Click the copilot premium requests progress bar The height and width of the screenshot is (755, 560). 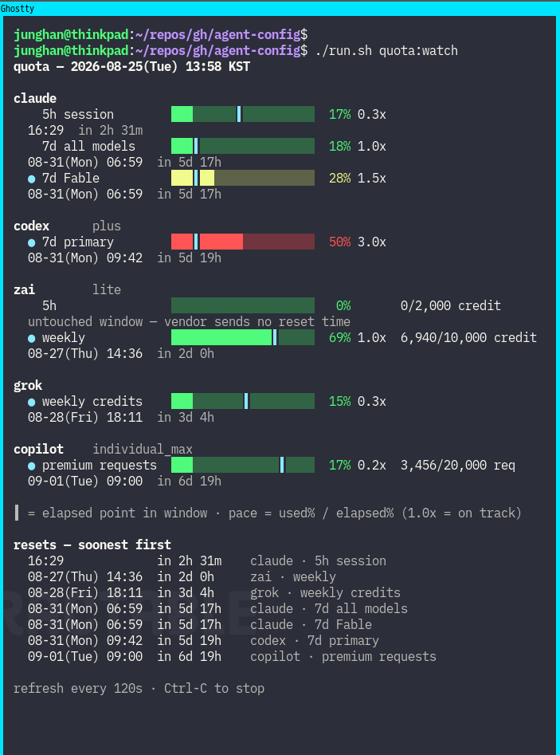(x=243, y=465)
